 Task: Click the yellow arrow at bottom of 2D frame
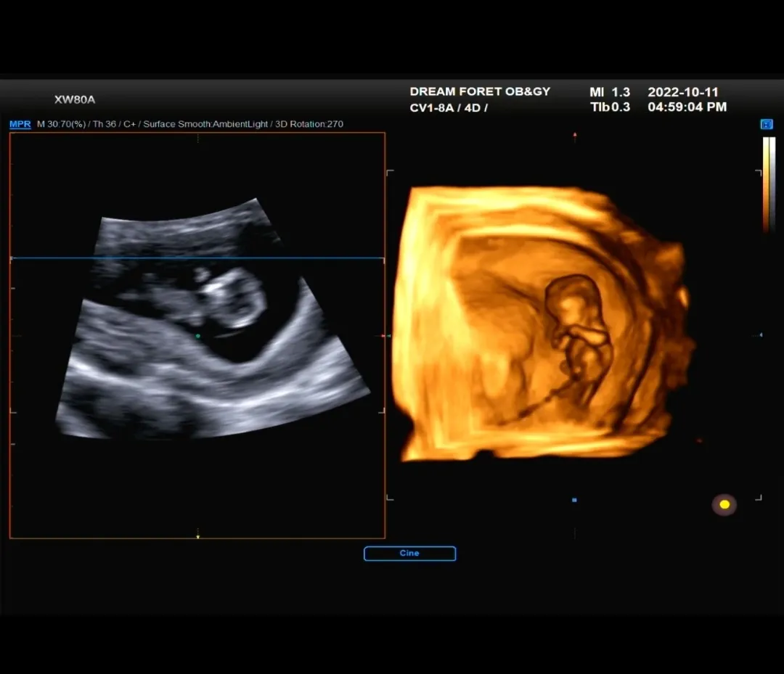198,536
